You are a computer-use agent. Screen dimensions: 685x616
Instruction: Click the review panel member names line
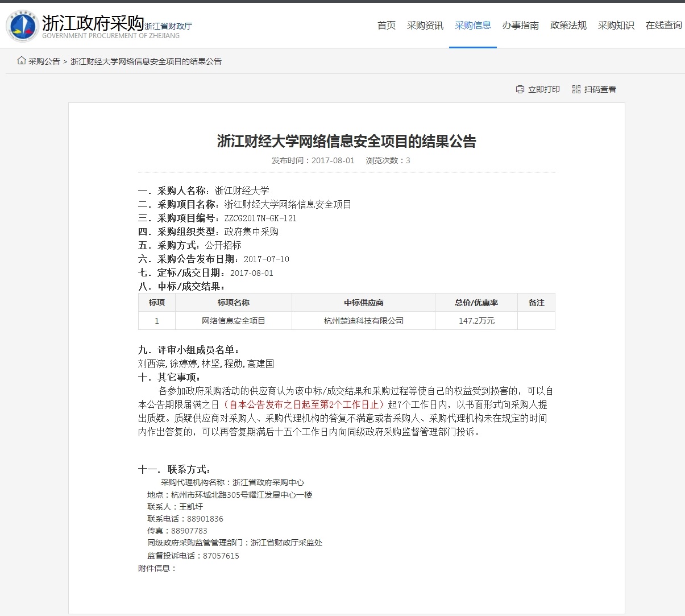click(206, 363)
